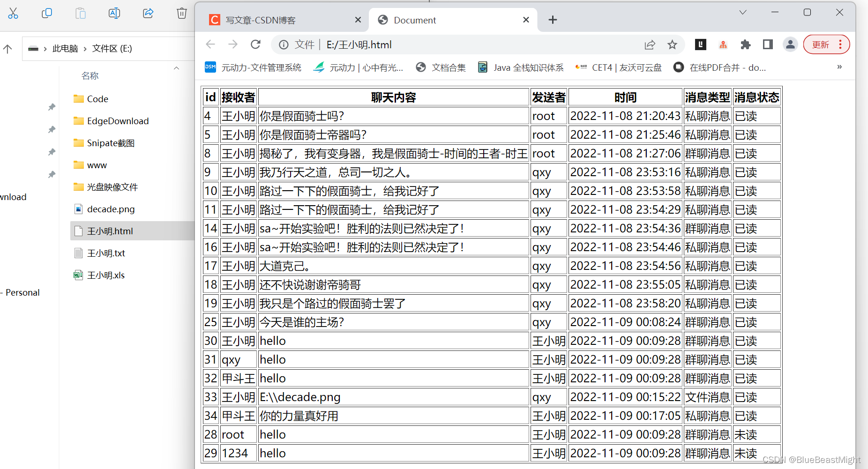Click the 文件消息 cell

pyautogui.click(x=707, y=397)
